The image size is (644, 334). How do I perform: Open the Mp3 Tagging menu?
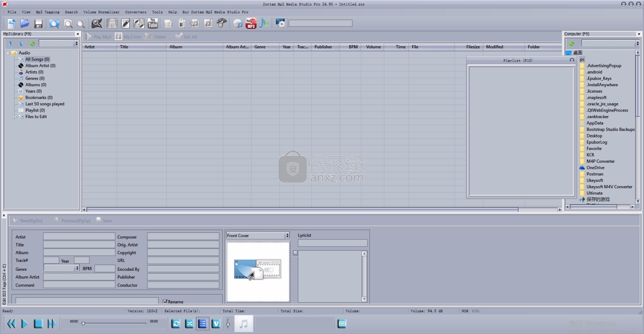(47, 12)
